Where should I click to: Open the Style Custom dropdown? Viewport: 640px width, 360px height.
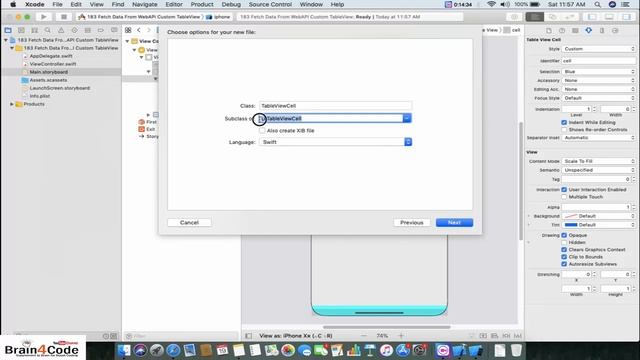pyautogui.click(x=599, y=49)
